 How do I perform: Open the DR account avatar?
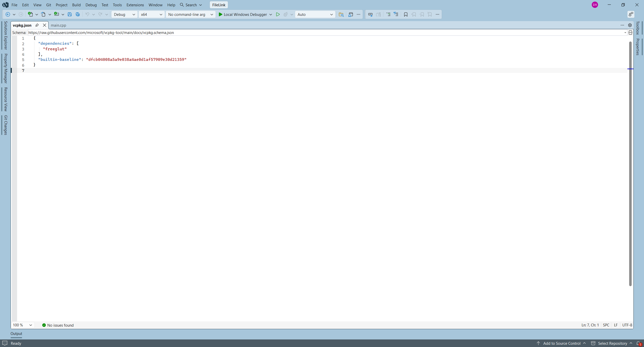(x=595, y=5)
